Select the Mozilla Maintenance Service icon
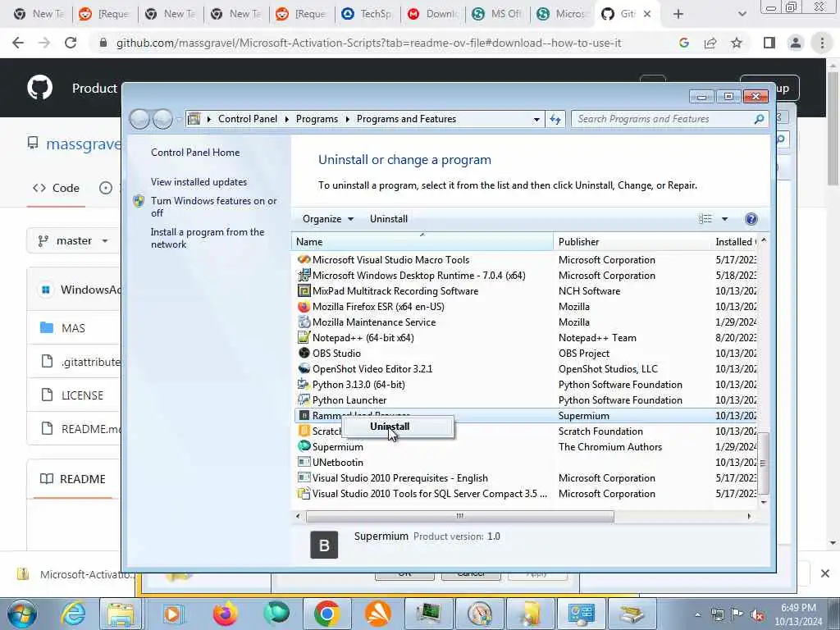The image size is (840, 630). [x=304, y=322]
